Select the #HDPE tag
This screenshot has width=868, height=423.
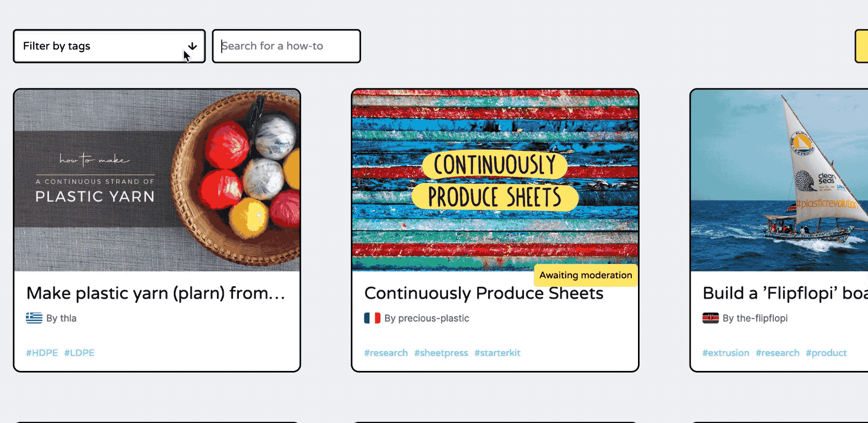pyautogui.click(x=42, y=353)
